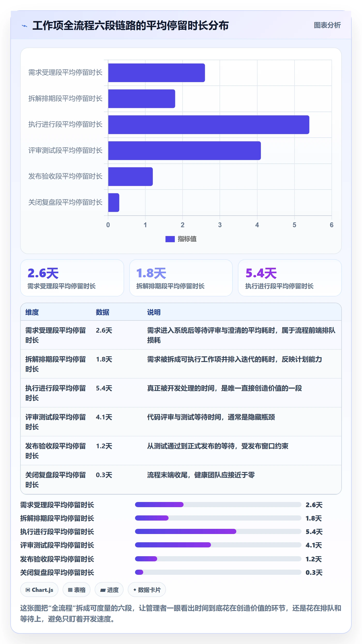This screenshot has width=362, height=644.
Task: Click the 执行进行段 bar in the chart
Action: point(209,125)
